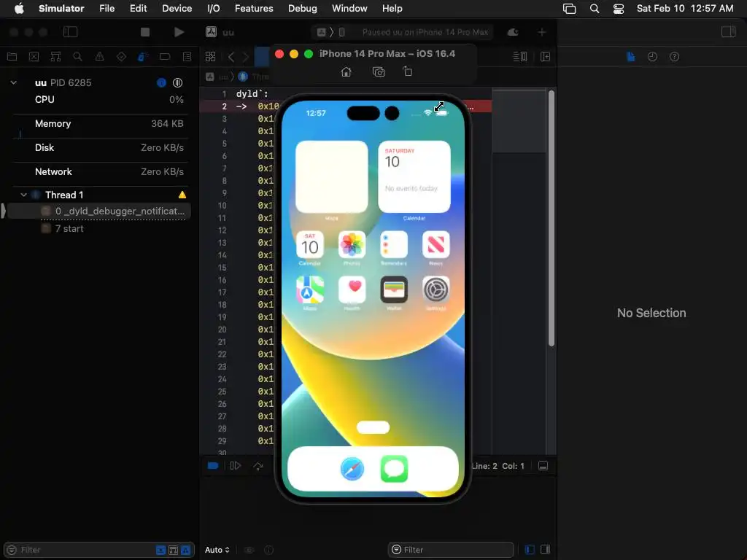This screenshot has width=747, height=560.
Task: Click step over button in debug bar
Action: click(258, 466)
